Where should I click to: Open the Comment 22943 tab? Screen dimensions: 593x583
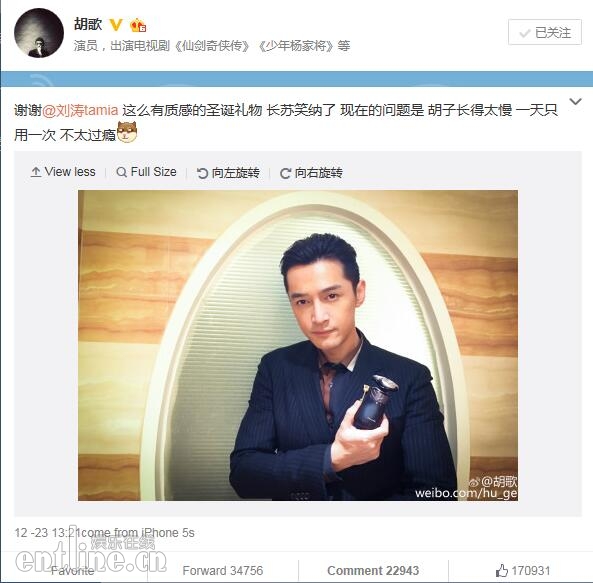point(373,570)
